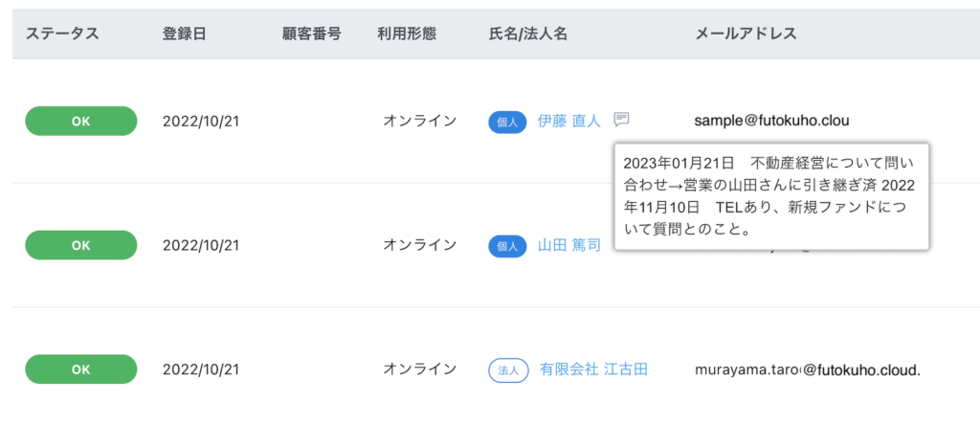Click the 個人 badge for 伊藤 直人
Screen dimensions: 980x426
[x=507, y=122]
